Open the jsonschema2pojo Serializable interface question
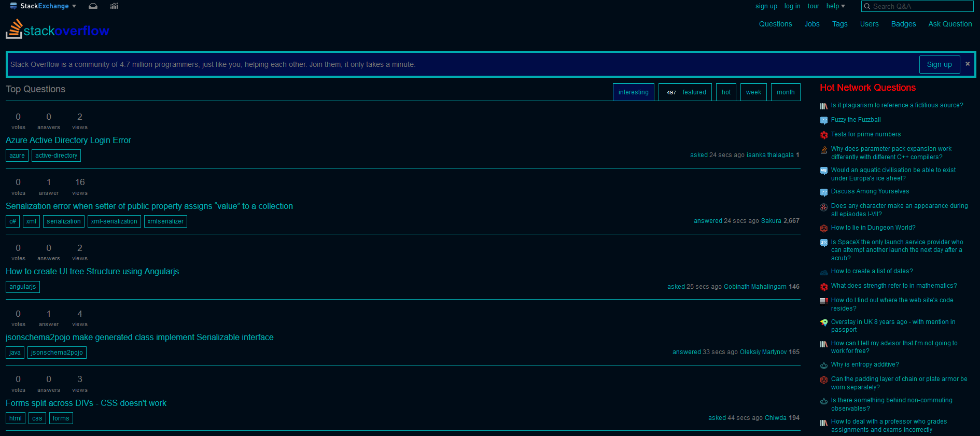The image size is (980, 436). click(x=139, y=337)
